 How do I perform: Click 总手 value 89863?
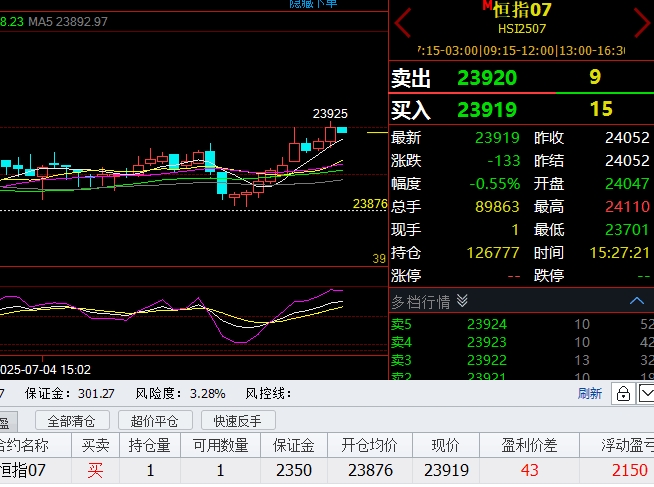[x=497, y=206]
